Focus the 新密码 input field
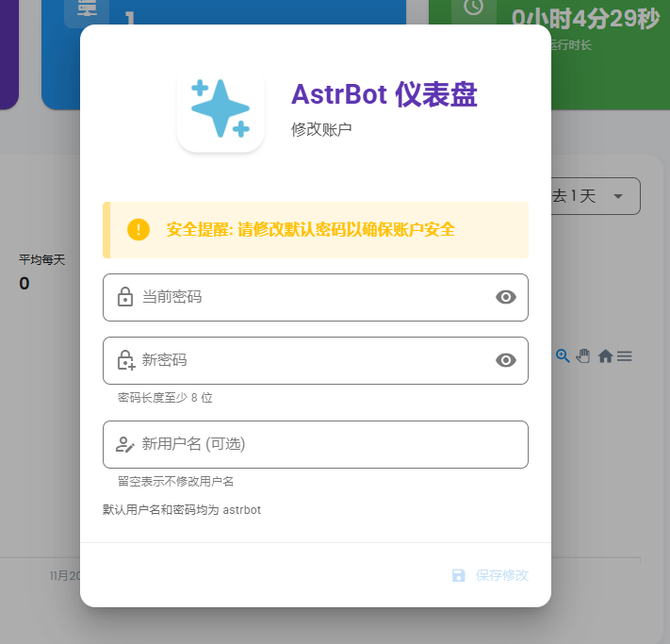Screen dimensions: 670x644 (311, 360)
